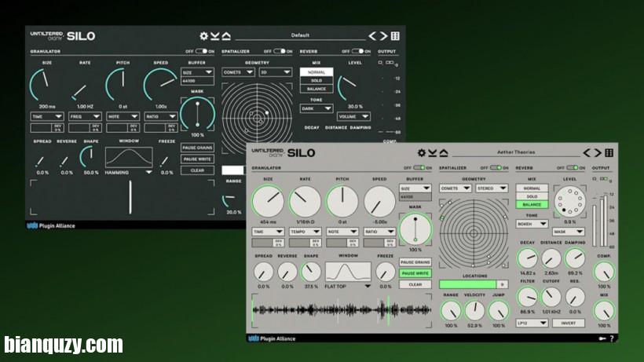Image resolution: width=644 pixels, height=362 pixels.
Task: Select BALANCE mix mode in light window
Action: click(532, 204)
